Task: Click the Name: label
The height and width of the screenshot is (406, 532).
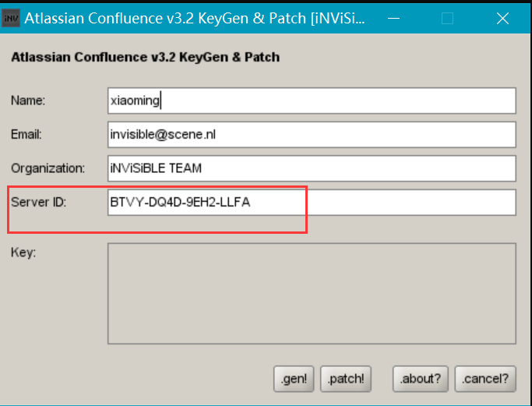Action: (x=28, y=101)
